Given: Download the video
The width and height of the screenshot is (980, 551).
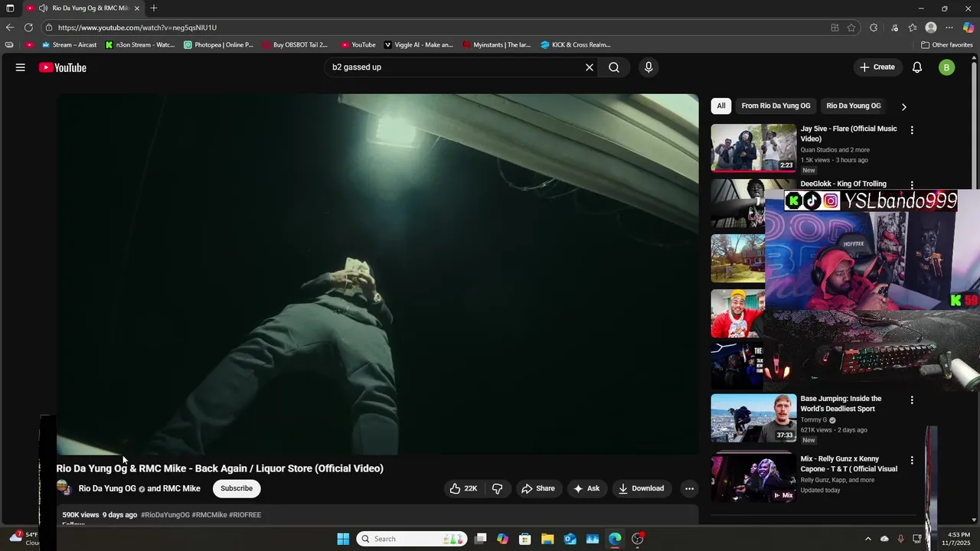Looking at the screenshot, I should [642, 488].
